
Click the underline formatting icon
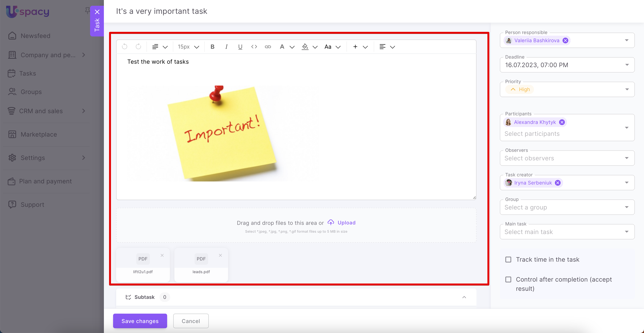tap(240, 47)
